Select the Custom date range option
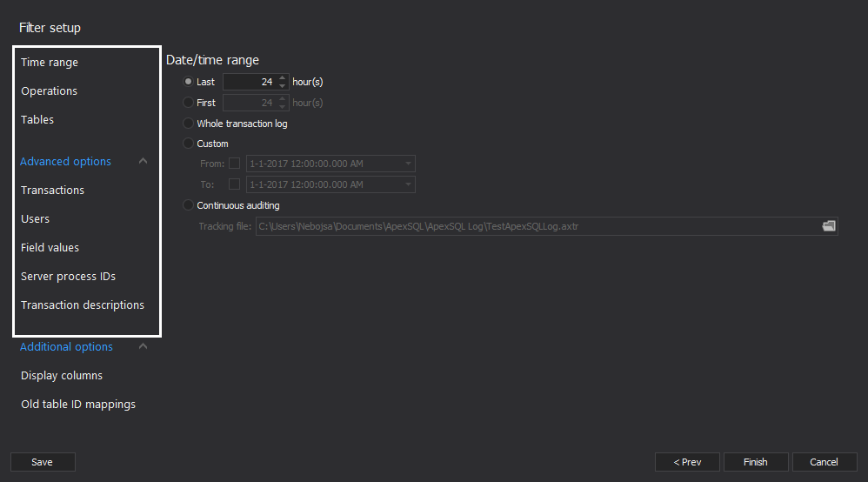 point(188,144)
